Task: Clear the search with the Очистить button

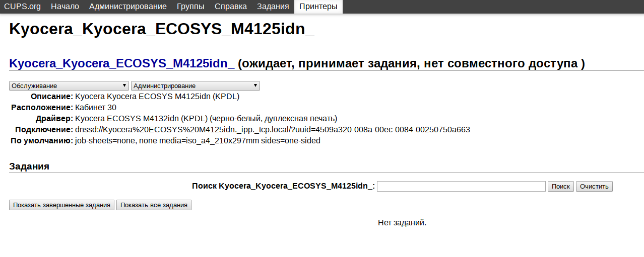Action: (x=595, y=186)
